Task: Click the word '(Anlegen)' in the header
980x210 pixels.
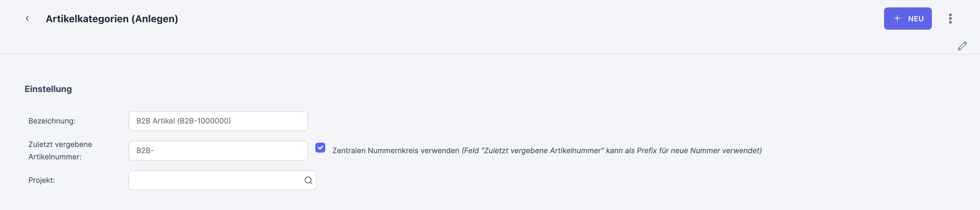Action: pos(155,19)
